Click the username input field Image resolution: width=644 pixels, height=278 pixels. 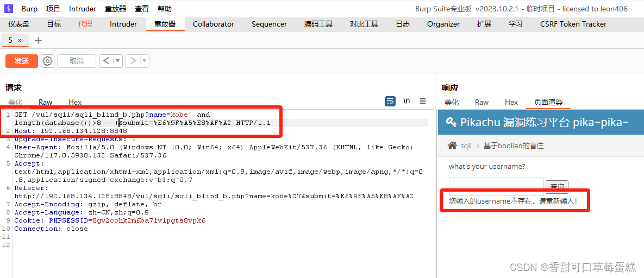496,186
